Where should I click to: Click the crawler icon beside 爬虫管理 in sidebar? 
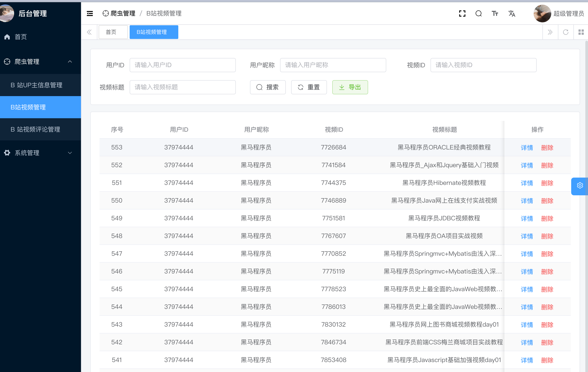[x=7, y=62]
